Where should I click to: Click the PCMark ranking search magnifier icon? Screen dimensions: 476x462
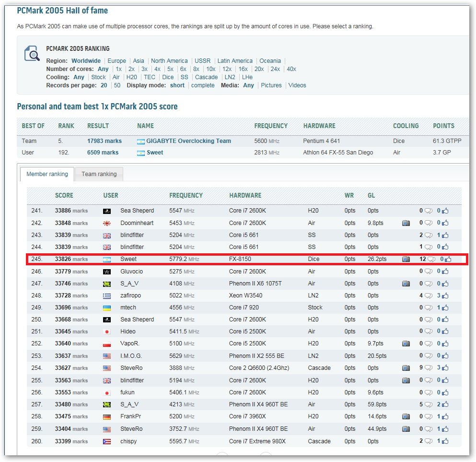(x=32, y=53)
